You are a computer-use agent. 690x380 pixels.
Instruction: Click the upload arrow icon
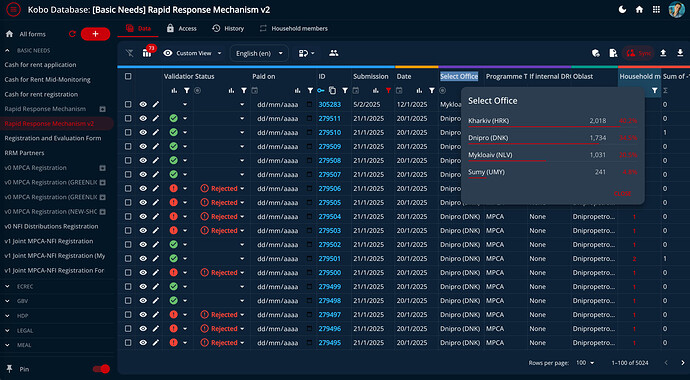click(663, 53)
